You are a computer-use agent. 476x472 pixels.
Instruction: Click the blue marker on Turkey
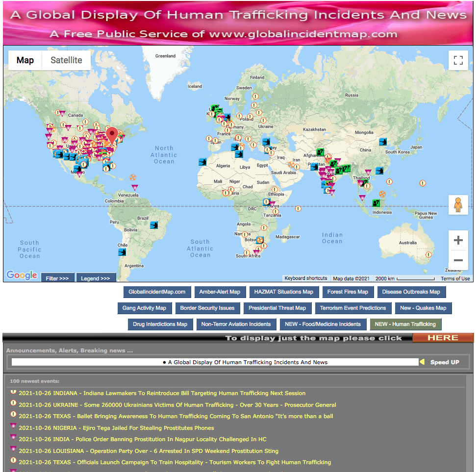coord(266,142)
